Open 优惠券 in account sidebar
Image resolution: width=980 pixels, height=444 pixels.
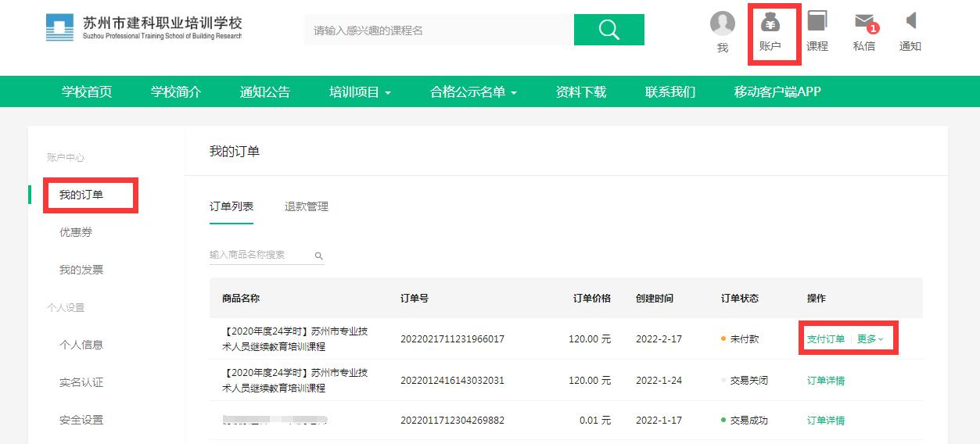pyautogui.click(x=76, y=232)
